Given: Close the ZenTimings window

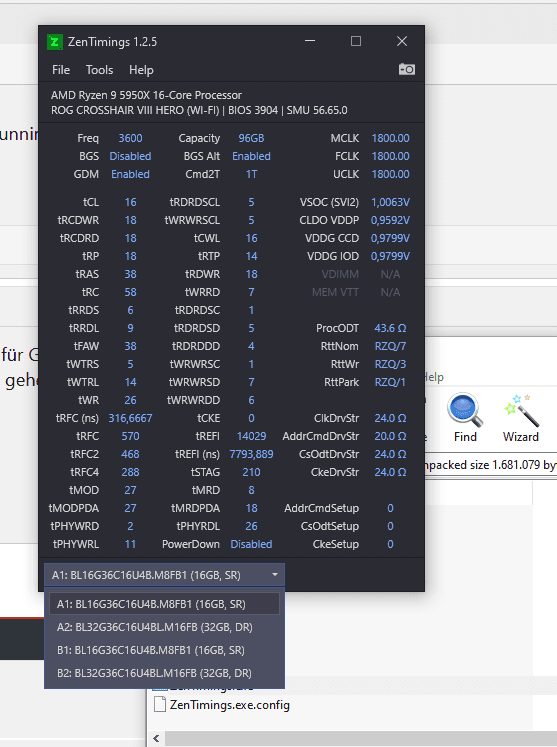Looking at the screenshot, I should click(x=402, y=41).
